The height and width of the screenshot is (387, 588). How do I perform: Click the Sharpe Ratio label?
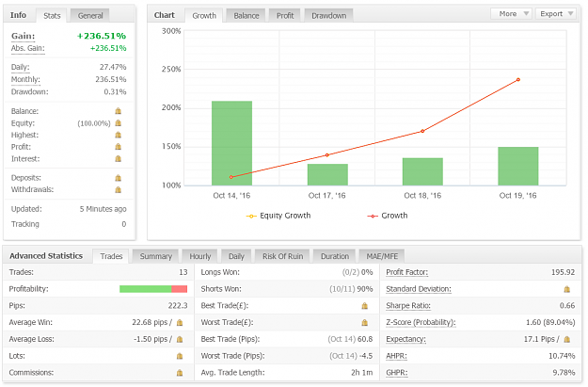click(408, 306)
